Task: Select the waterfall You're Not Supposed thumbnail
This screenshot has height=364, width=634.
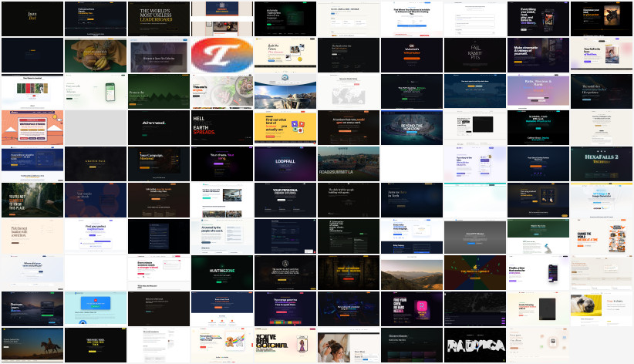Action: 32,201
